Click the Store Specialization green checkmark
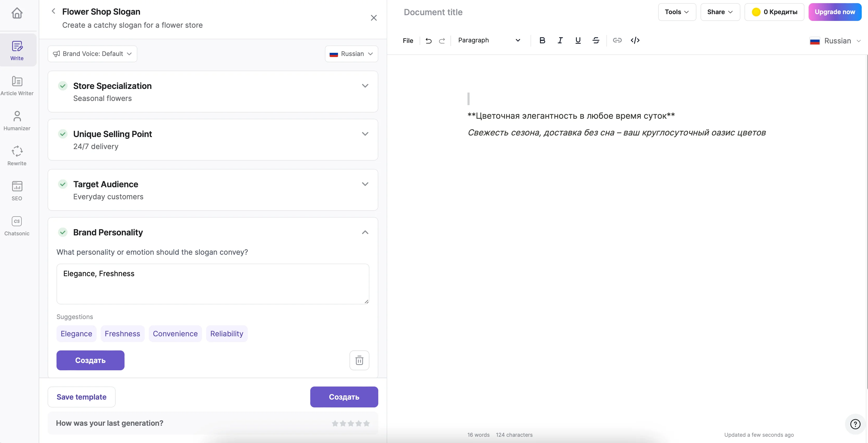The height and width of the screenshot is (443, 868). click(x=63, y=86)
